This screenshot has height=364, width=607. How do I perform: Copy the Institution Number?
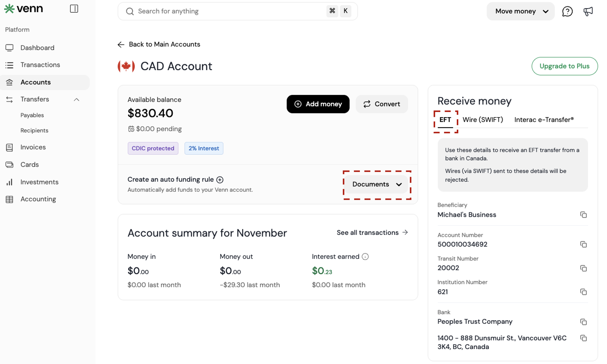[583, 292]
